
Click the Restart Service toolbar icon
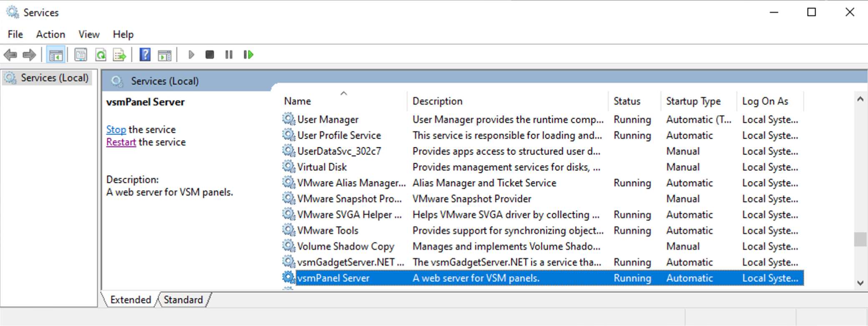(x=248, y=55)
